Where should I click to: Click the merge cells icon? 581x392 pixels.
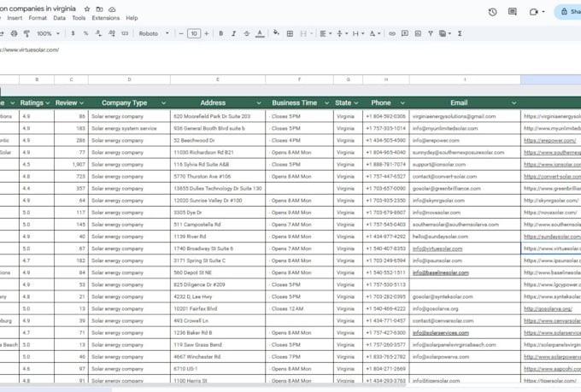click(x=303, y=33)
